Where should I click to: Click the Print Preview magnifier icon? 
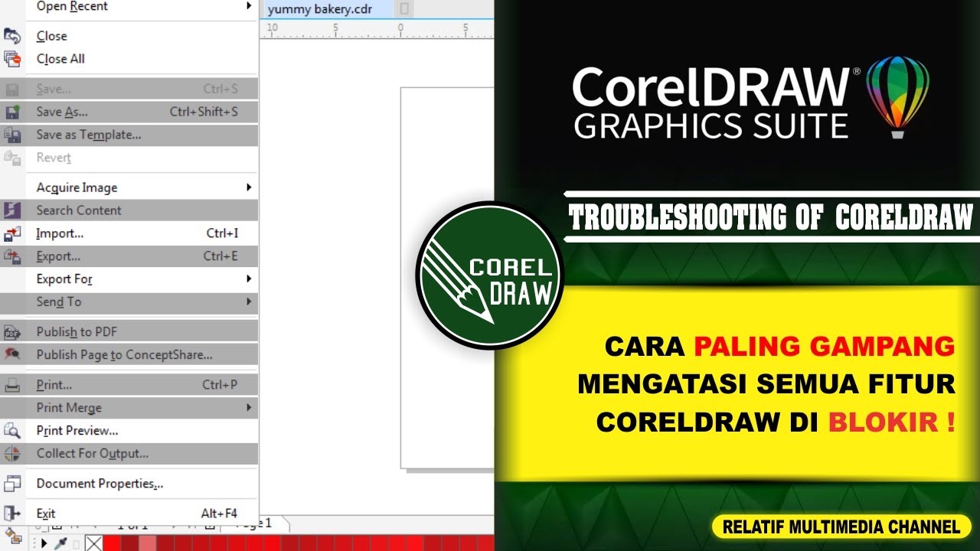pos(12,431)
